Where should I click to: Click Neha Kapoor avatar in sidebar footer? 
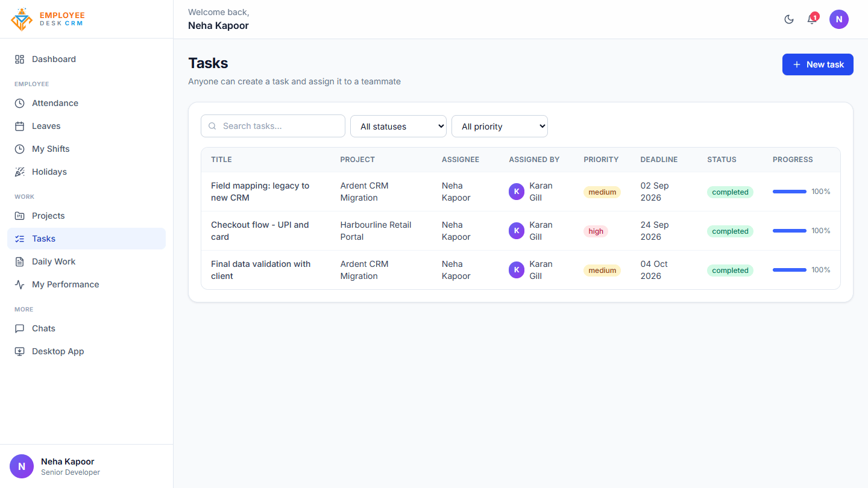pos(22,466)
